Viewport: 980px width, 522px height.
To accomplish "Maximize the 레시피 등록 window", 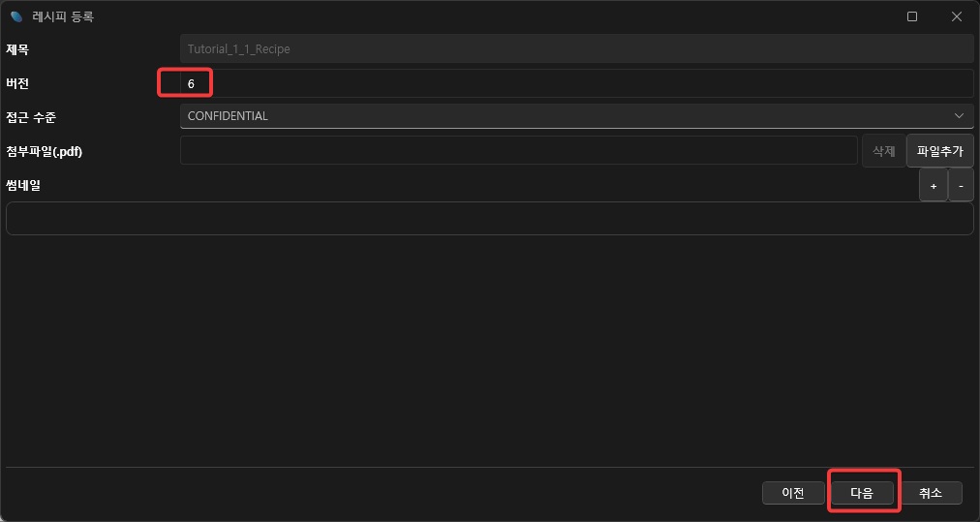I will 911,16.
